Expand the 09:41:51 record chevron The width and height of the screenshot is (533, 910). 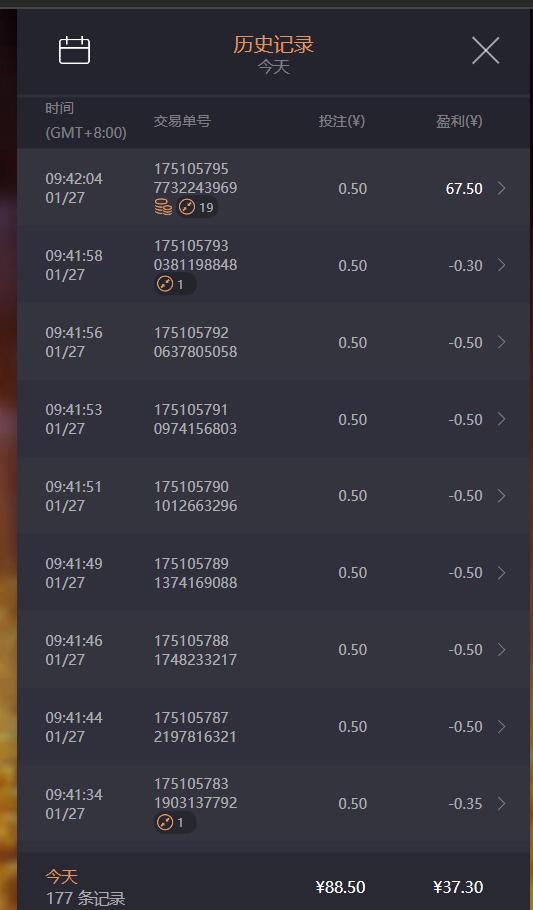pyautogui.click(x=502, y=496)
